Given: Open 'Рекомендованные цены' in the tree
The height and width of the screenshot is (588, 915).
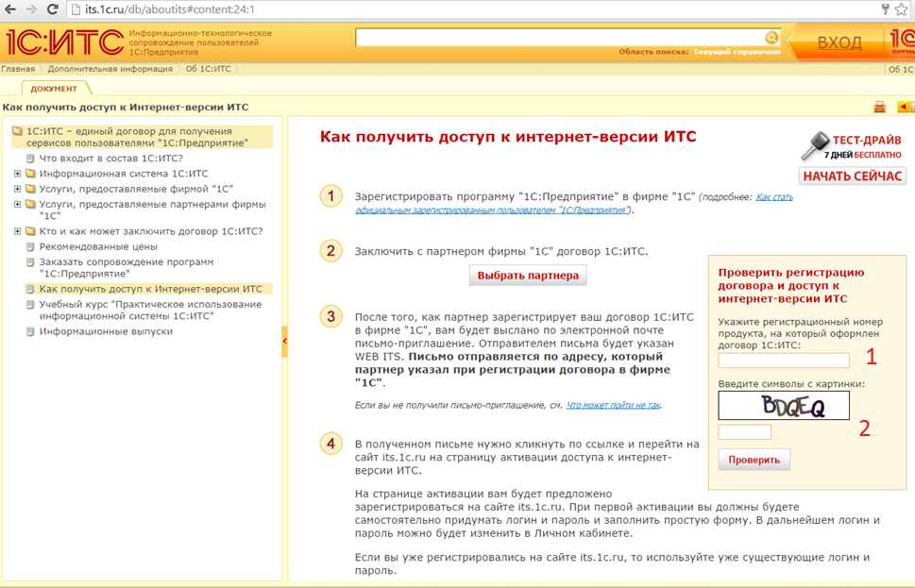Looking at the screenshot, I should [98, 246].
